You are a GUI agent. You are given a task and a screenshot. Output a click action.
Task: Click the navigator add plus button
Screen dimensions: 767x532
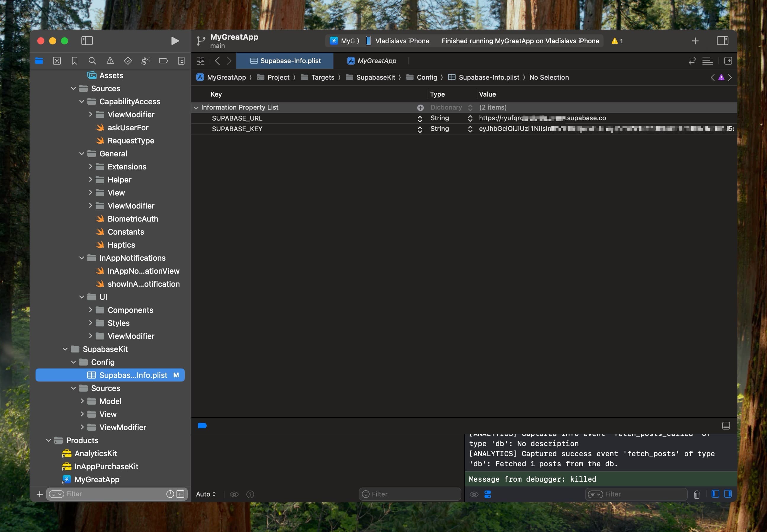point(39,494)
